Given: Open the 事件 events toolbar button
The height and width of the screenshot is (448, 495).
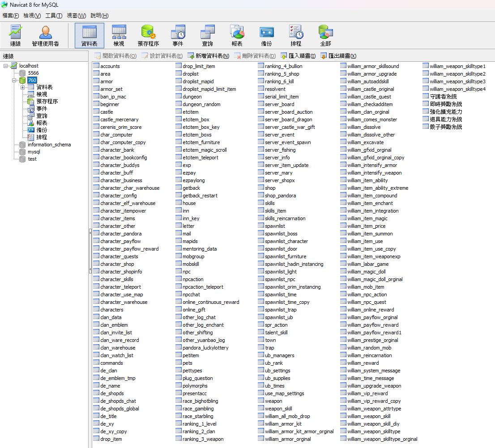Looking at the screenshot, I should 178,35.
